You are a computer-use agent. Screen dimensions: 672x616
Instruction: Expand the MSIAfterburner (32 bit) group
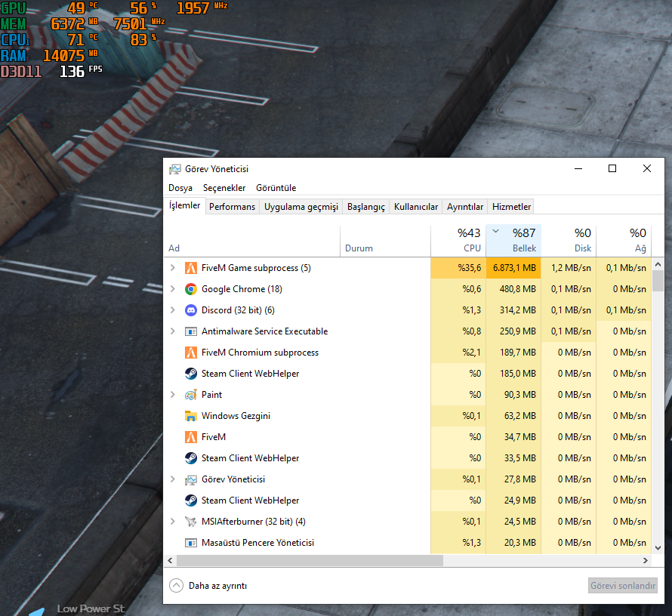(173, 522)
